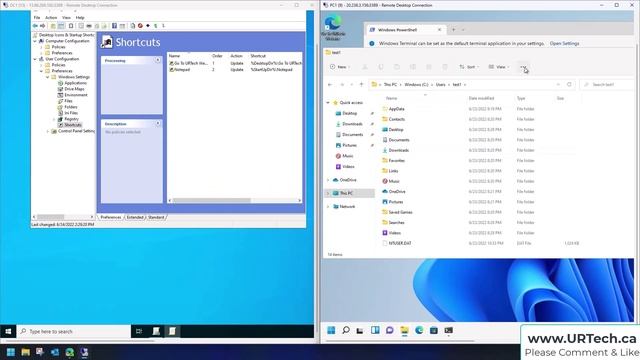Select the Notepad shortcut row

coord(235,70)
